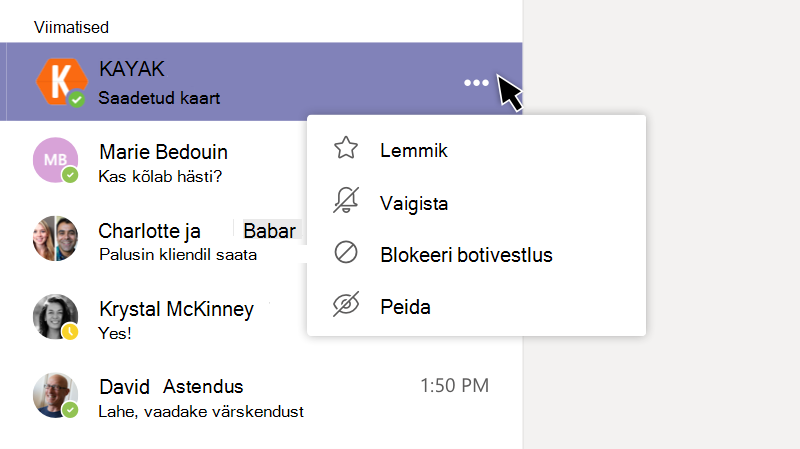Image resolution: width=800 pixels, height=449 pixels.
Task: Click the muted bell icon beside Vaigista
Action: coord(346,200)
